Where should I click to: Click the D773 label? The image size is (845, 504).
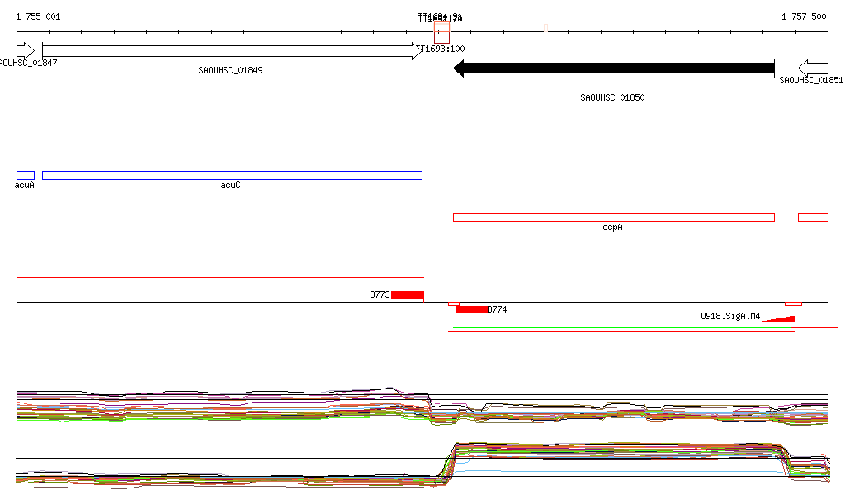click(x=380, y=294)
